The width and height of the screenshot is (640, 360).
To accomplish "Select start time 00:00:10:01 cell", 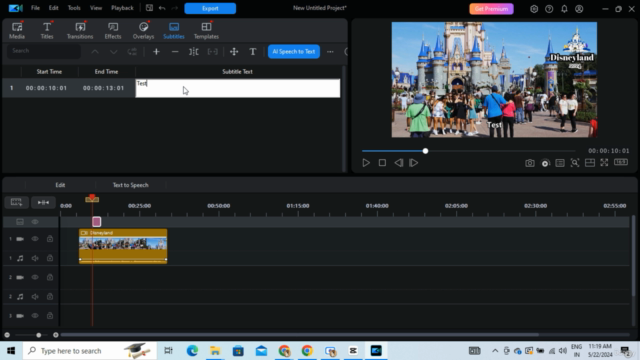I will click(x=46, y=88).
